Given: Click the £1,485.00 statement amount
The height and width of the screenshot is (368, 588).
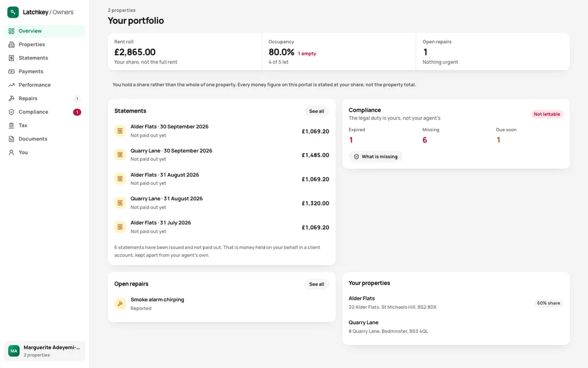Looking at the screenshot, I should (x=315, y=155).
